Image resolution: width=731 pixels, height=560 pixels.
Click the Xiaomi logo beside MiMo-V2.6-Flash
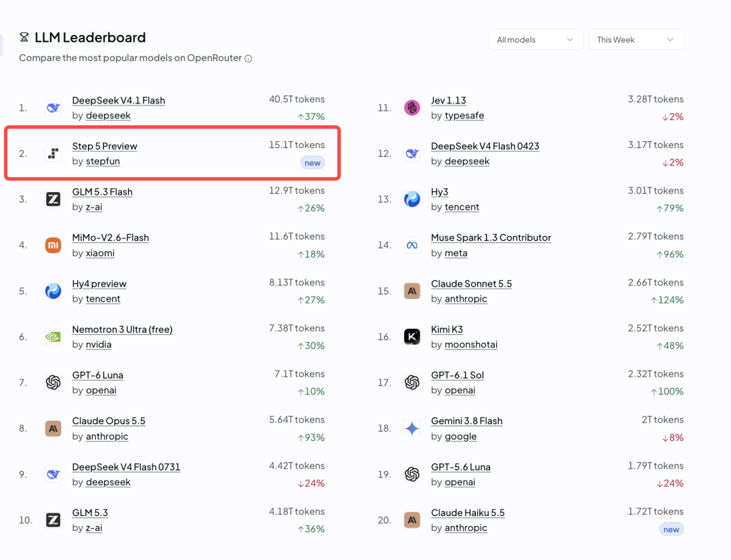click(x=53, y=245)
